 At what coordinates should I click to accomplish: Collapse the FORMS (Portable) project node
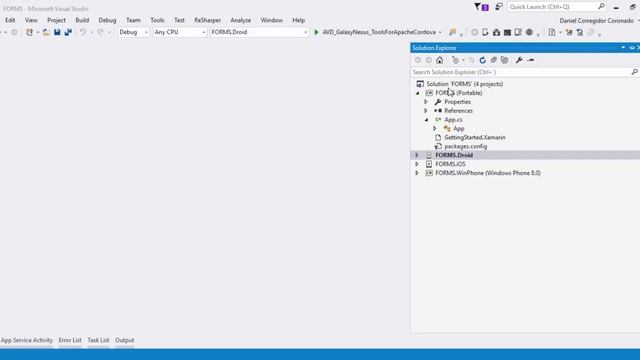(x=418, y=93)
